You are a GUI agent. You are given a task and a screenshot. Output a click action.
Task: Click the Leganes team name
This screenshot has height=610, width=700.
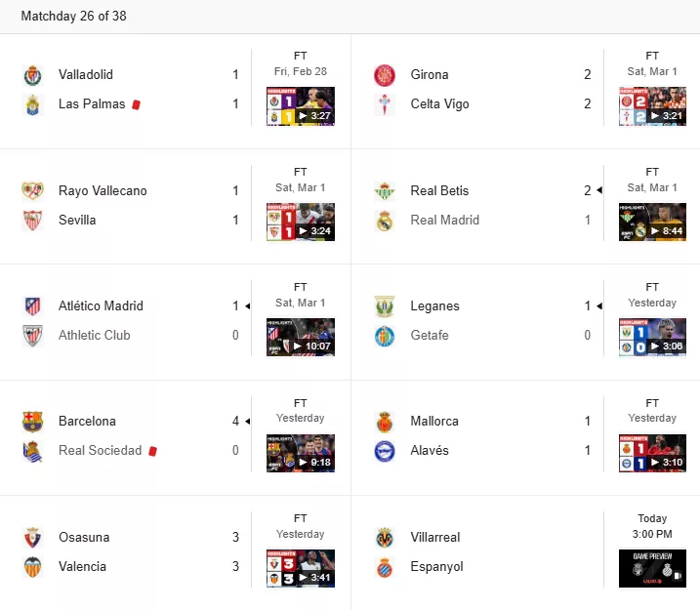click(x=434, y=306)
